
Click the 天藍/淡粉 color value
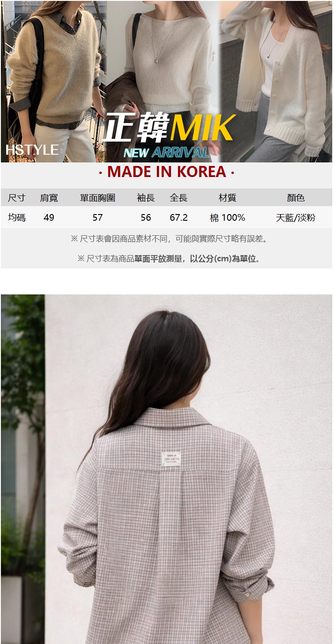[x=296, y=217]
